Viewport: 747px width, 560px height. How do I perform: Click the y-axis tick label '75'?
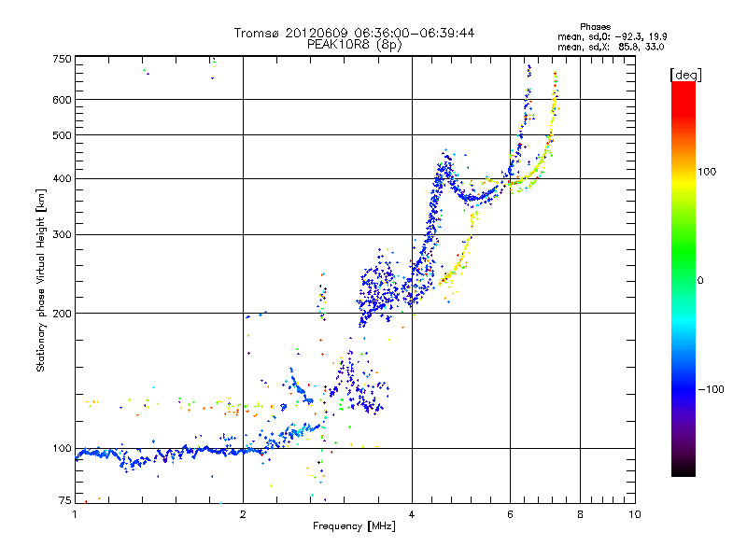(x=64, y=500)
